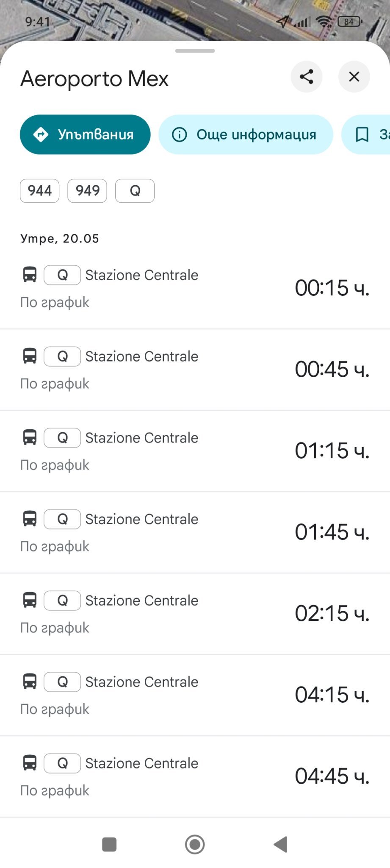The width and height of the screenshot is (390, 868).
Task: Filter departures by line Q chip
Action: (x=135, y=191)
